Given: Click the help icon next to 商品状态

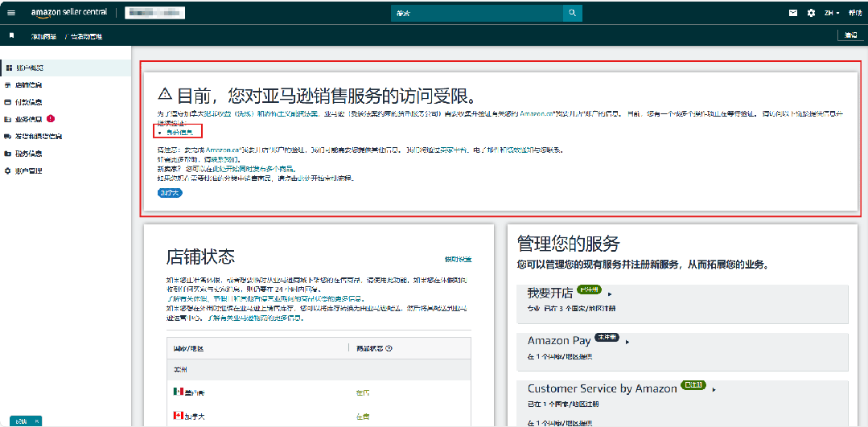Looking at the screenshot, I should point(389,348).
